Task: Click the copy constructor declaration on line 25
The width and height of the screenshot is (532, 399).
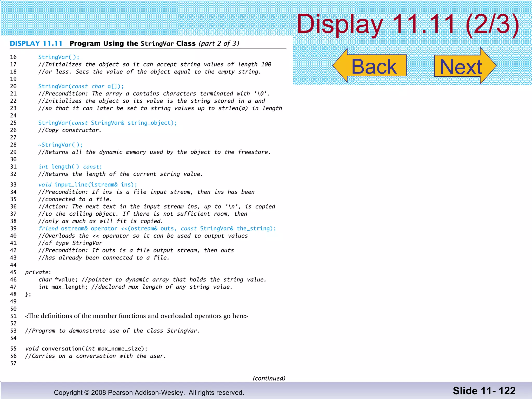Action: [107, 123]
